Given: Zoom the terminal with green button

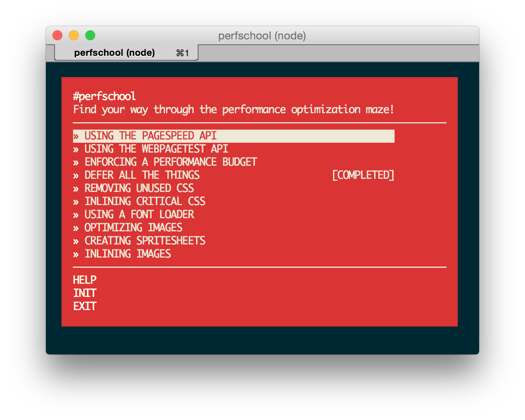Looking at the screenshot, I should click(90, 36).
